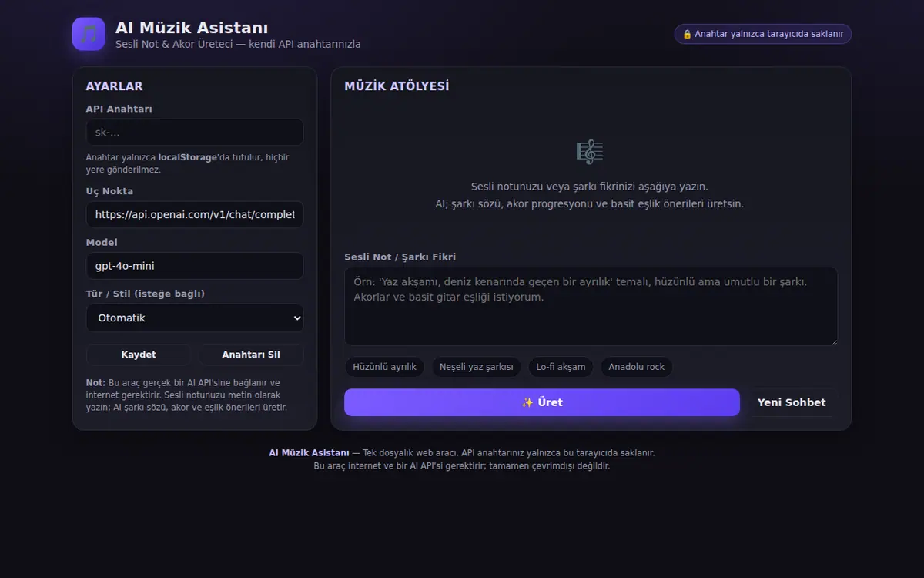Click the resize handle of the idea textarea

click(833, 341)
